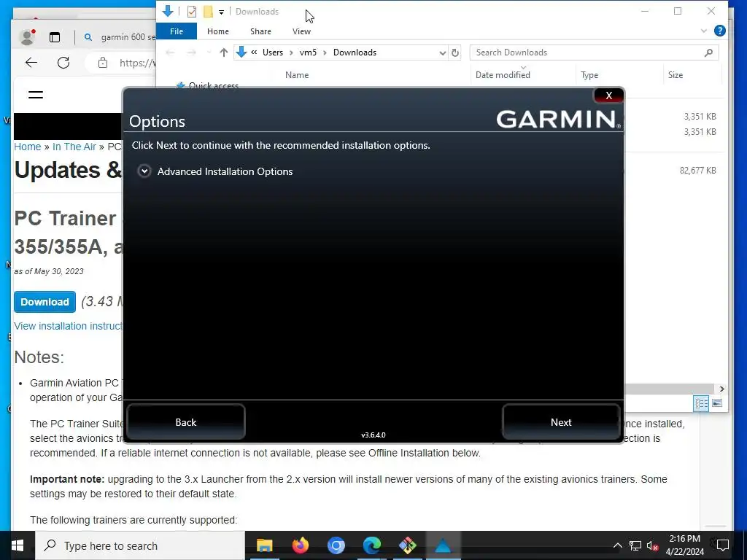Click the Windows Start button
Screen dimensions: 747x560
tap(18, 545)
